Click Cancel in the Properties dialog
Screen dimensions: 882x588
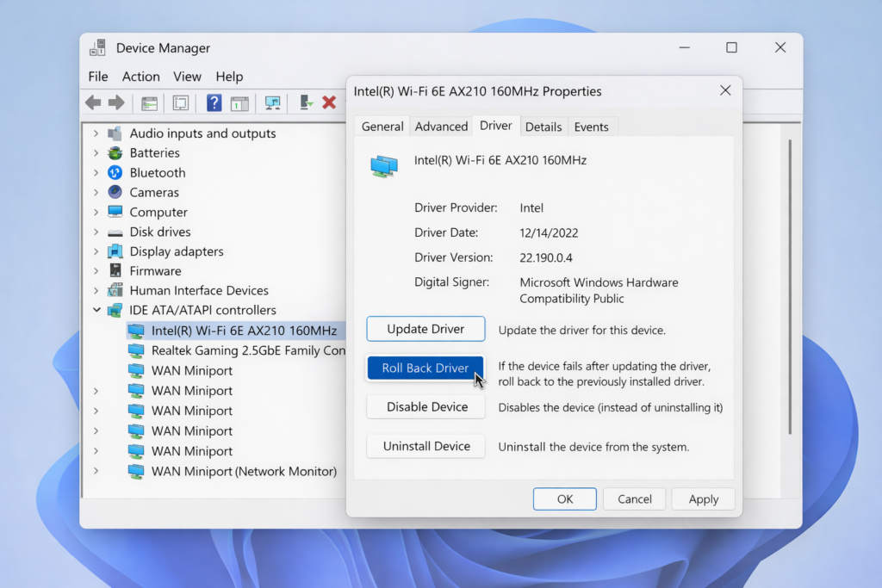635,499
